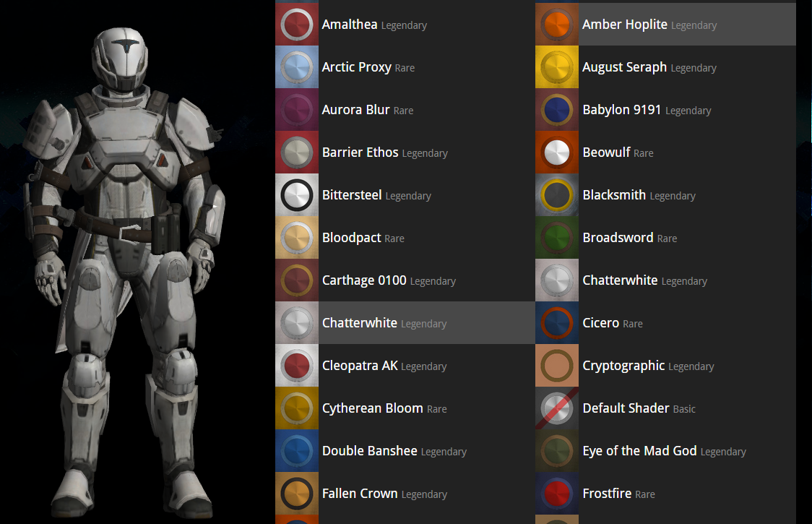Select the Aurora Blur swatch icon
812x524 pixels.
point(296,109)
